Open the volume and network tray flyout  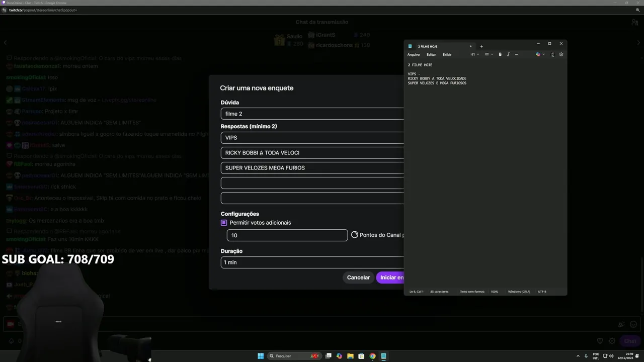coord(608,356)
